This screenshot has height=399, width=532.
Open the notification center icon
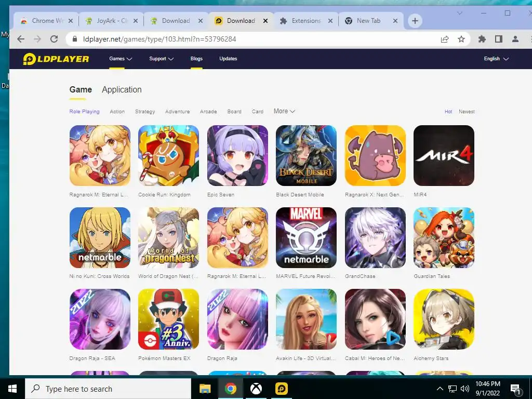pyautogui.click(x=515, y=389)
